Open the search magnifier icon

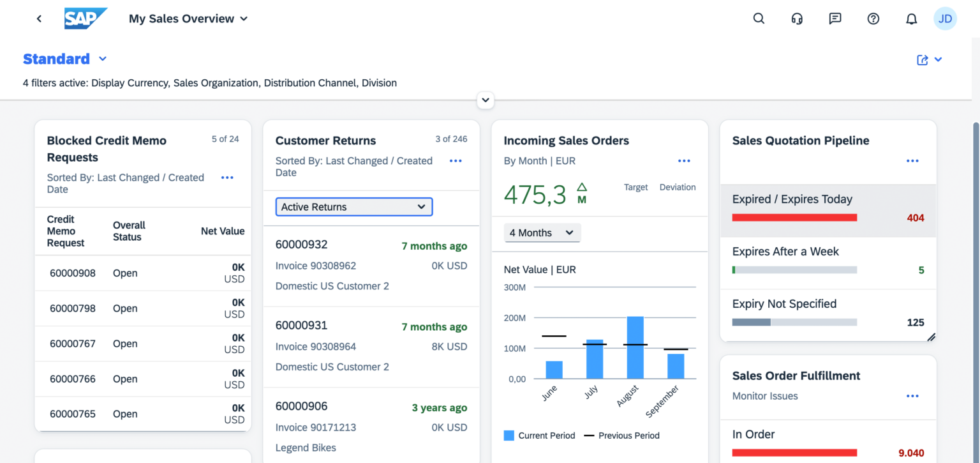click(x=759, y=19)
